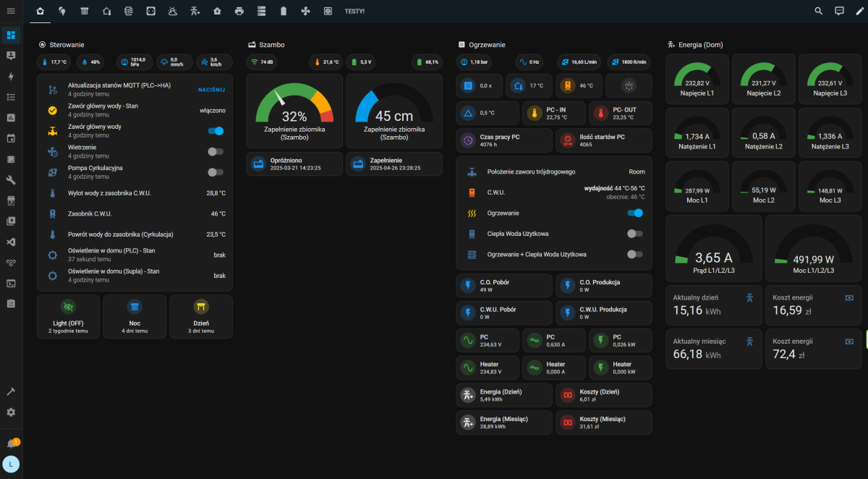The width and height of the screenshot is (868, 479).
Task: Click the Noc scene button
Action: click(135, 315)
